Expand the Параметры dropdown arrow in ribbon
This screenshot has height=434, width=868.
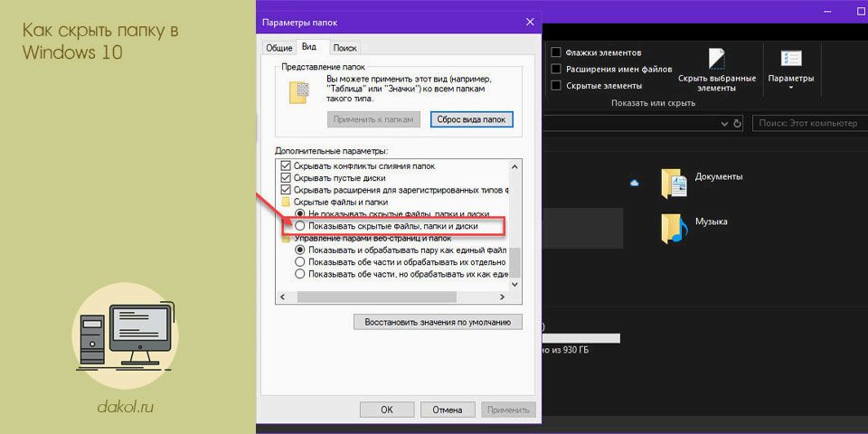click(x=790, y=88)
